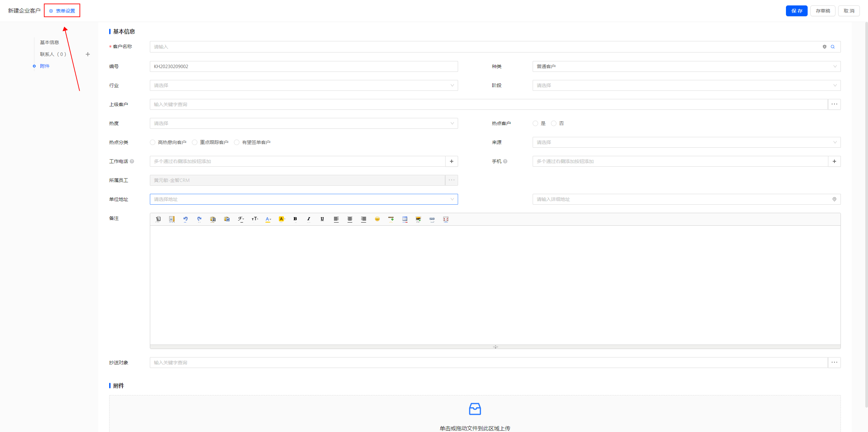
Task: Click the 客户名称 input field
Action: [x=495, y=47]
